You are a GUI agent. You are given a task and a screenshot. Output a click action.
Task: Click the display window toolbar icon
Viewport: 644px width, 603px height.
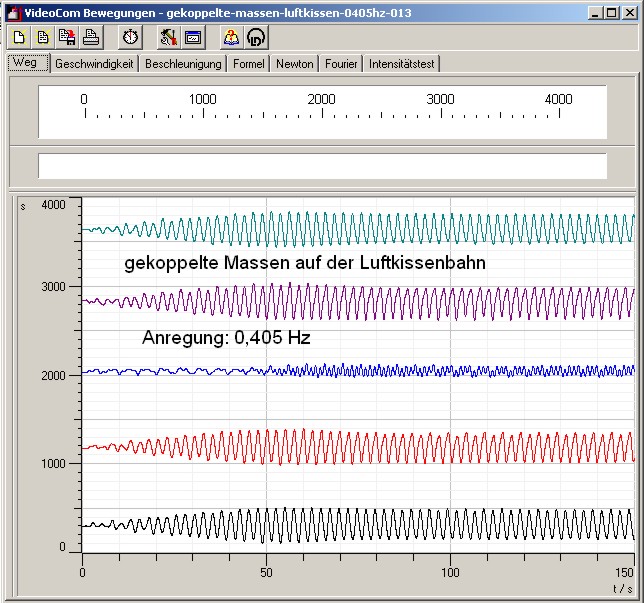coord(193,38)
